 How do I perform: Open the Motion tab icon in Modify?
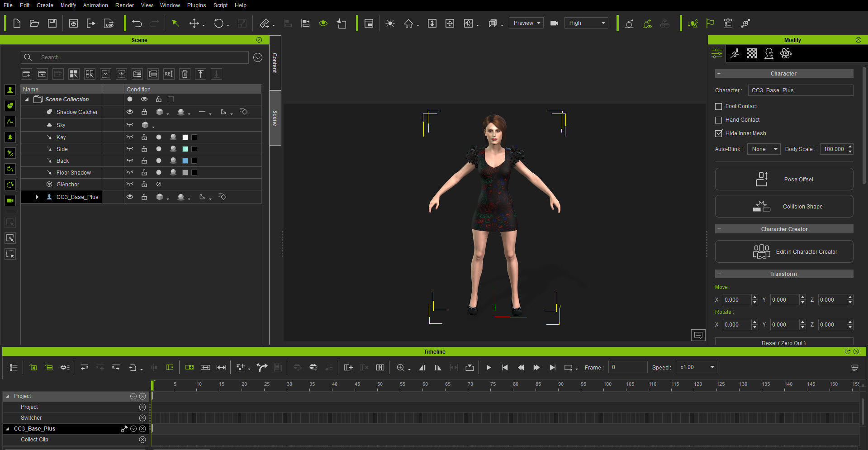coord(735,54)
